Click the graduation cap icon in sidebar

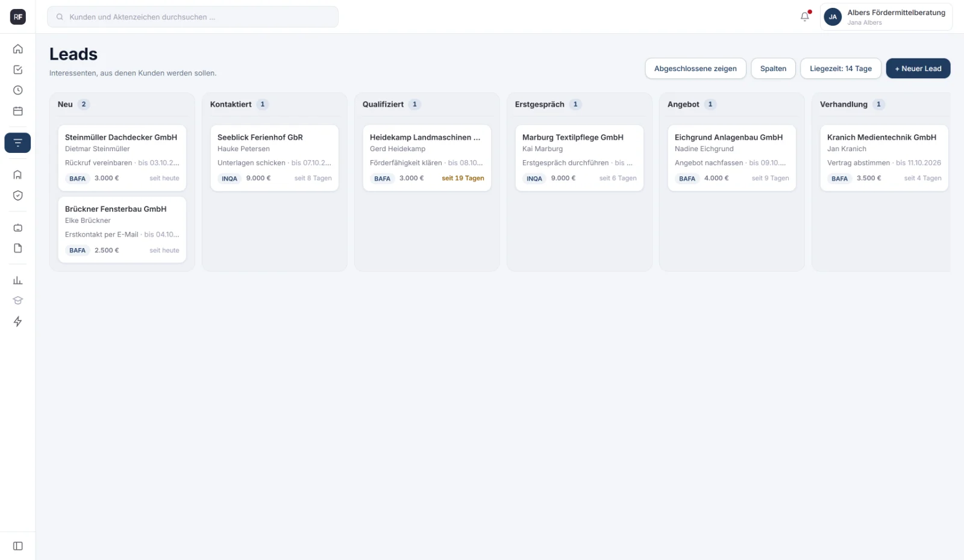(x=18, y=300)
